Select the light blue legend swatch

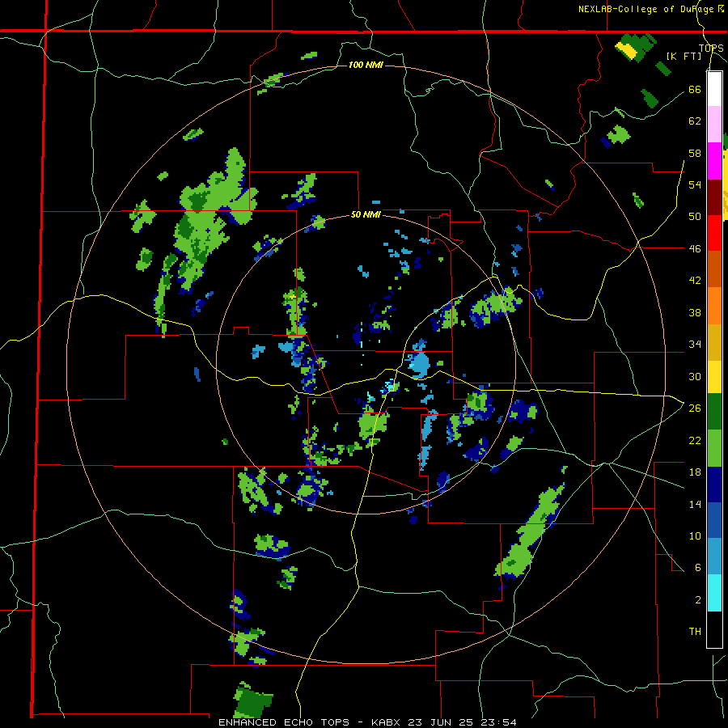click(714, 557)
